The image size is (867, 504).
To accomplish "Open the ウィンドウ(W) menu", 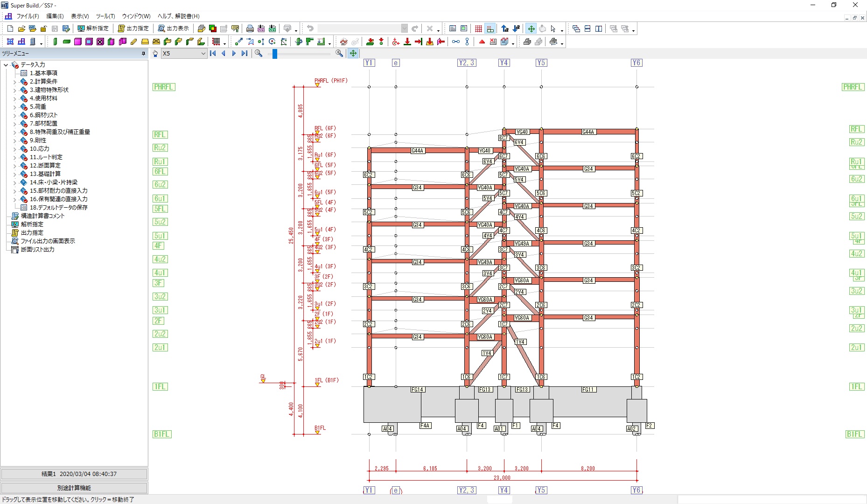I will [136, 16].
